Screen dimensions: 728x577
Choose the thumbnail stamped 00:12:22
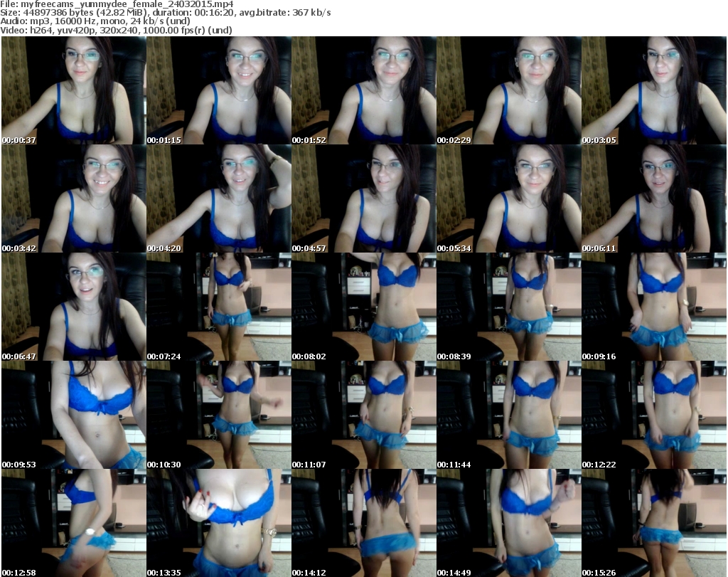pyautogui.click(x=654, y=415)
